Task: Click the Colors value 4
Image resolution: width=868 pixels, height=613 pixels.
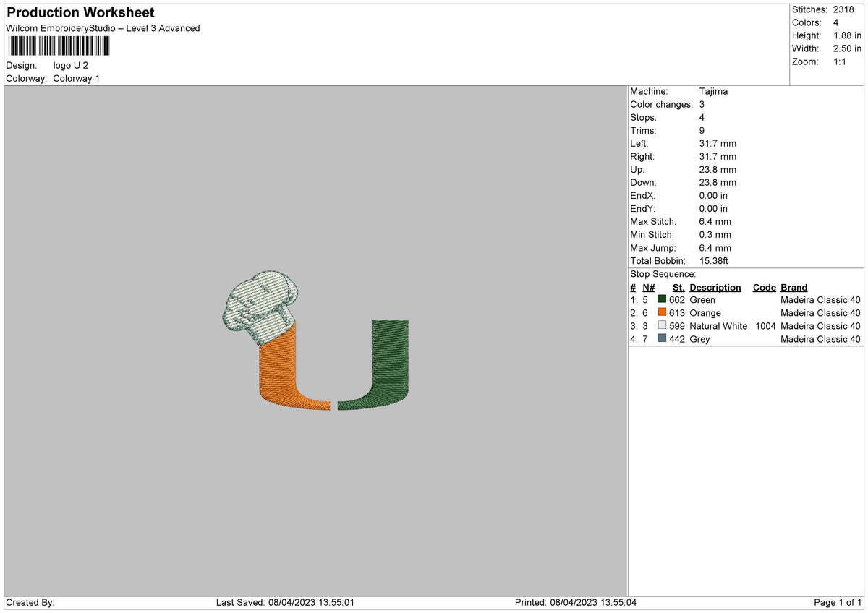Action: [x=836, y=22]
